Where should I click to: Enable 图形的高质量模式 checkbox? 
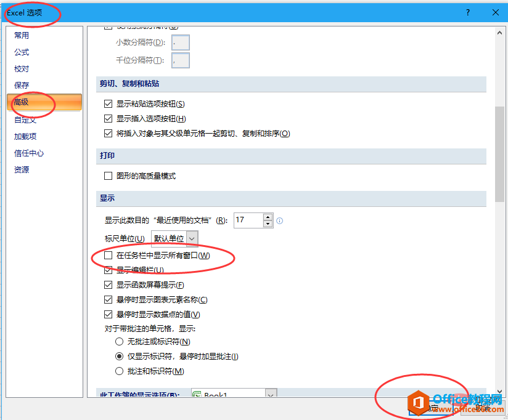click(x=109, y=176)
